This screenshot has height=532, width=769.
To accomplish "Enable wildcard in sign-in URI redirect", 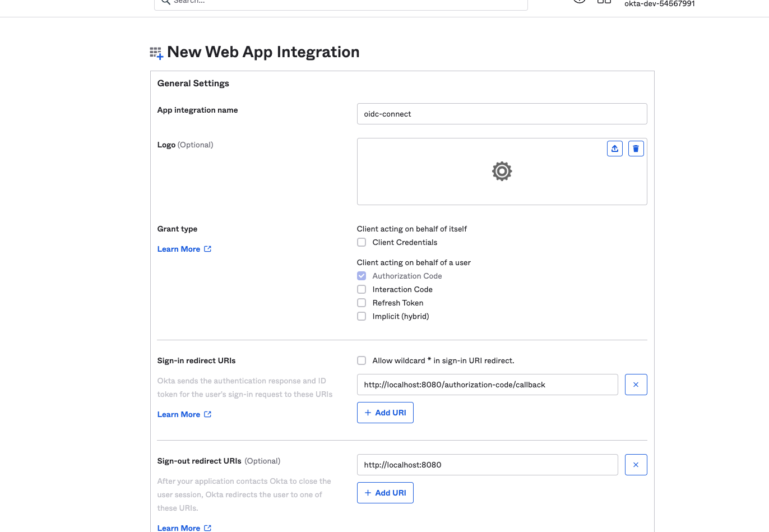I will 362,360.
